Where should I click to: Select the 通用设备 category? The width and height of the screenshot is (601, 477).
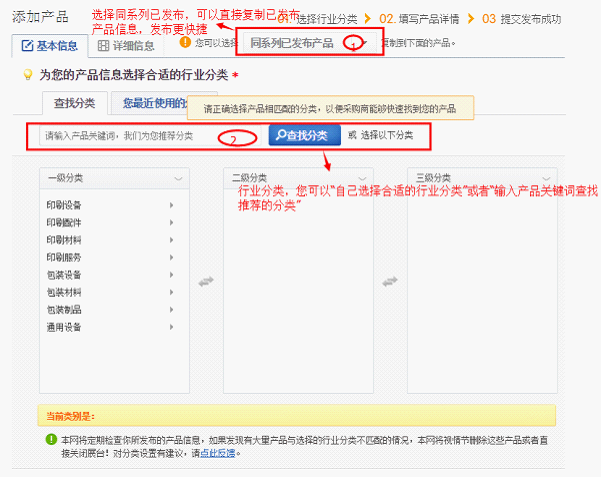[x=64, y=327]
